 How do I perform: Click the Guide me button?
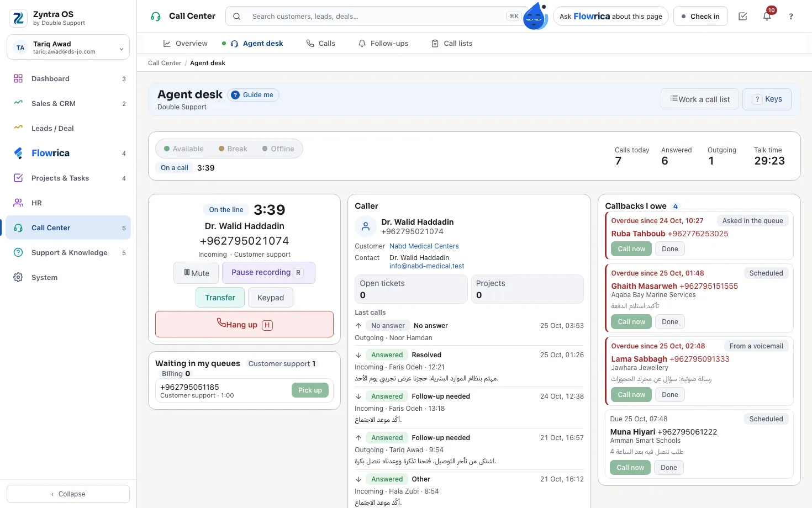(x=253, y=95)
